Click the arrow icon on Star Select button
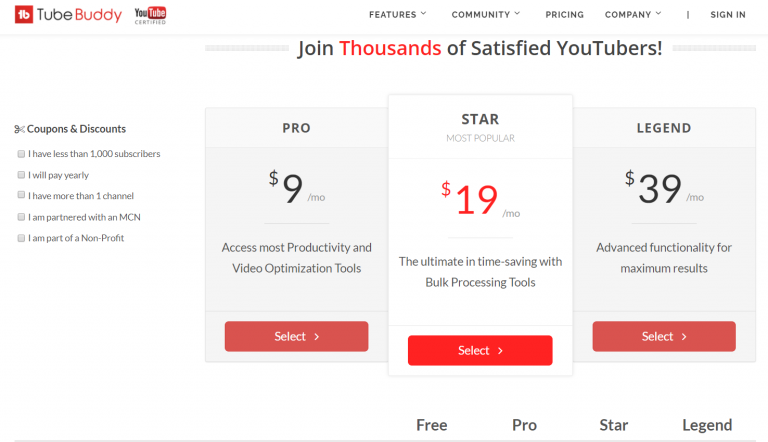Image resolution: width=768 pixels, height=442 pixels. (x=500, y=350)
